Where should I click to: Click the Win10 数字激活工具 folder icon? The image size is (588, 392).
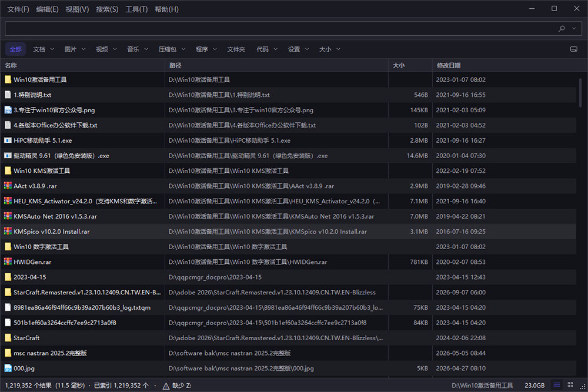pyautogui.click(x=8, y=247)
